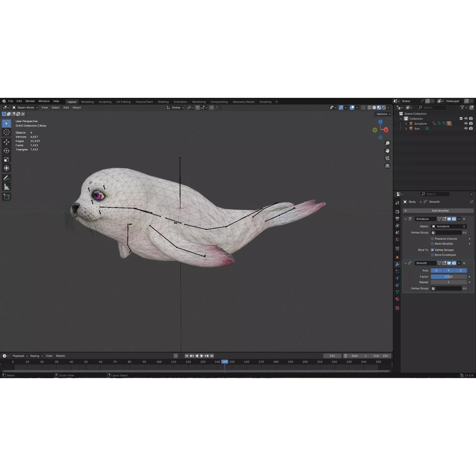Screen dimensions: 476x476
Task: Open the View Layer properties tab
Action: pyautogui.click(x=398, y=226)
